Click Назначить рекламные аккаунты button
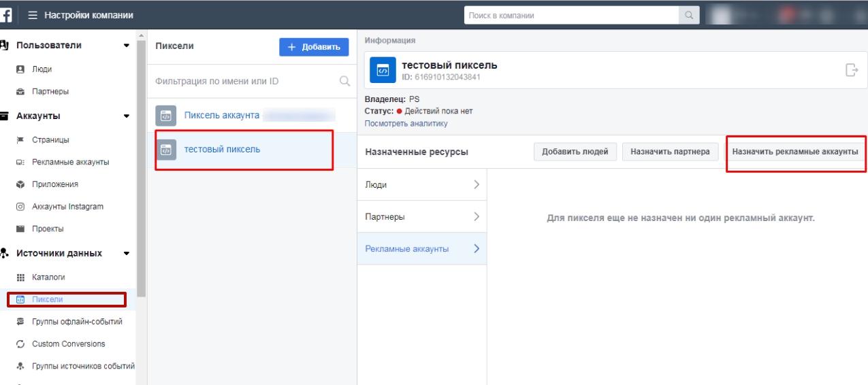 pos(795,152)
